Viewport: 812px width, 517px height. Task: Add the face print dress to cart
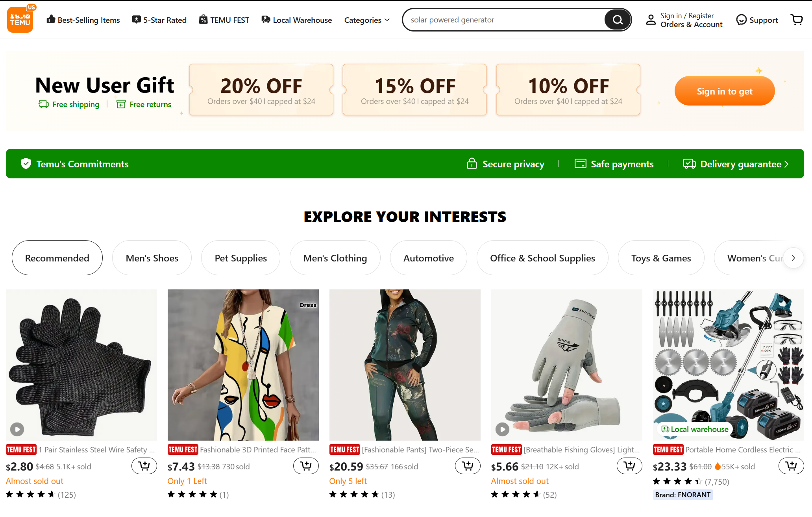306,466
